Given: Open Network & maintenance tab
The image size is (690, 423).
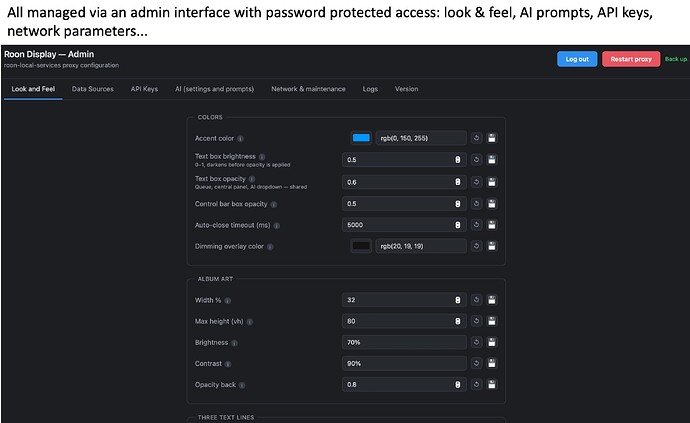Looking at the screenshot, I should (308, 89).
